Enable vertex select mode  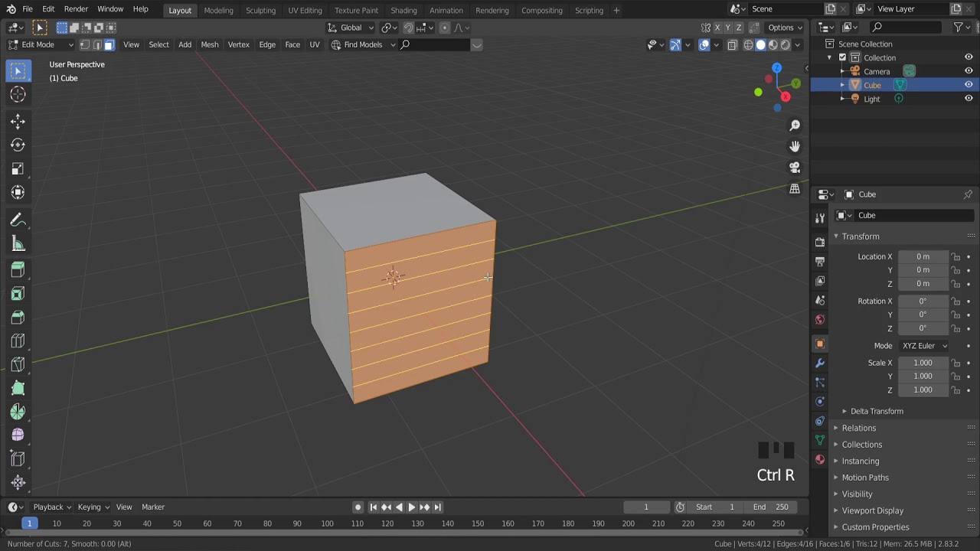(x=85, y=44)
